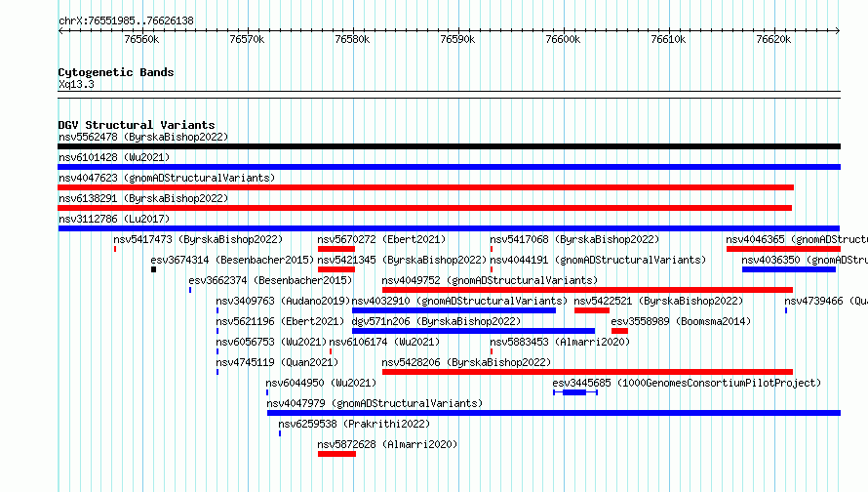Viewport: 868px width, 492px height.
Task: Click the blue nsv3112786 variant bar
Action: (449, 228)
